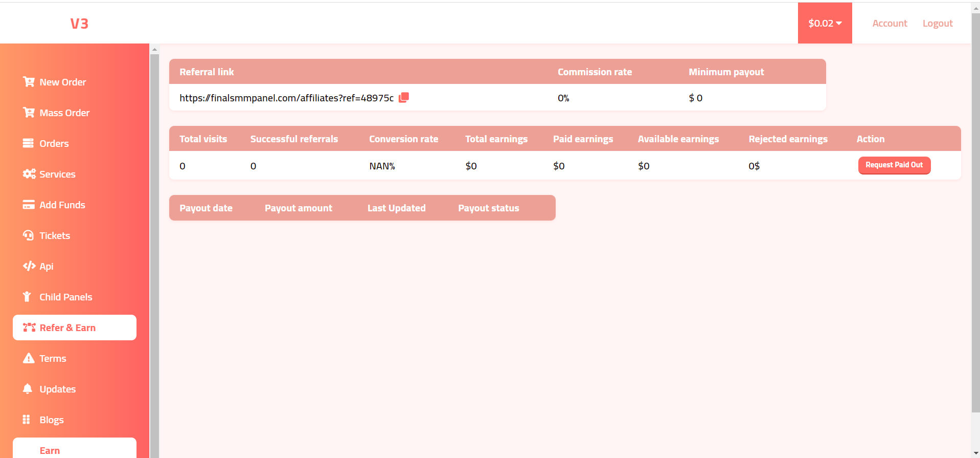Click the Mass Order cart icon
The image size is (980, 458).
pos(29,113)
